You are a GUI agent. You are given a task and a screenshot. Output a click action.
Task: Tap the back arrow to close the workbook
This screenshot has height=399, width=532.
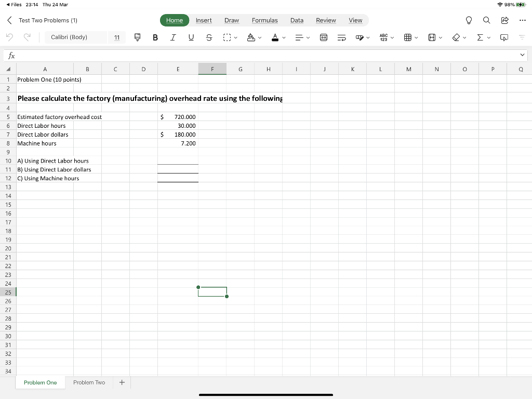9,20
